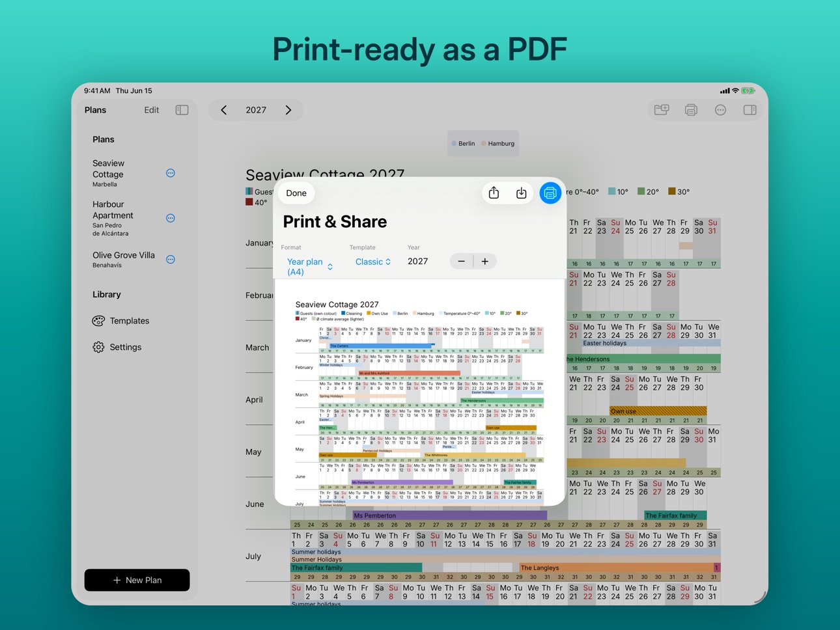The image size is (840, 630).
Task: Open more options for Harbour Apartment
Action: coord(171,218)
